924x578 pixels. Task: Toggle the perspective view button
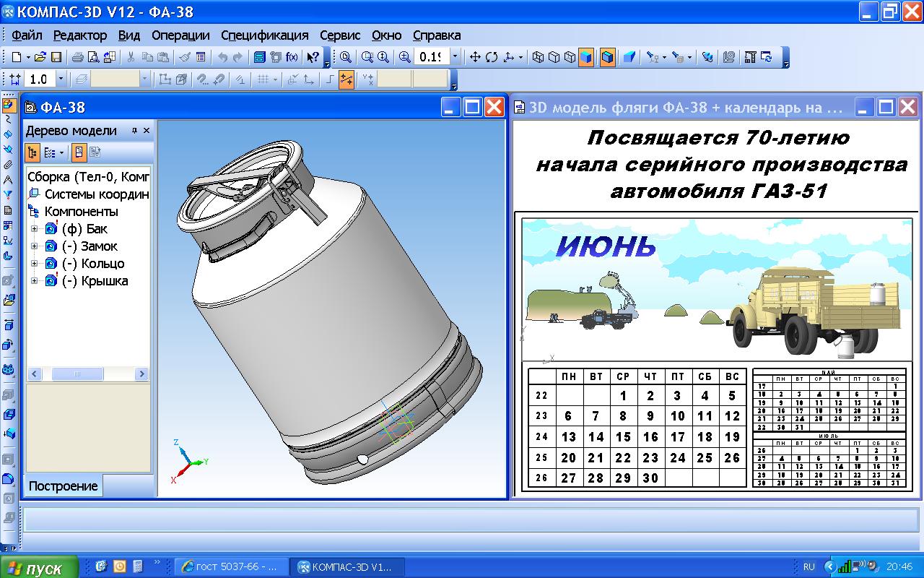[x=629, y=57]
